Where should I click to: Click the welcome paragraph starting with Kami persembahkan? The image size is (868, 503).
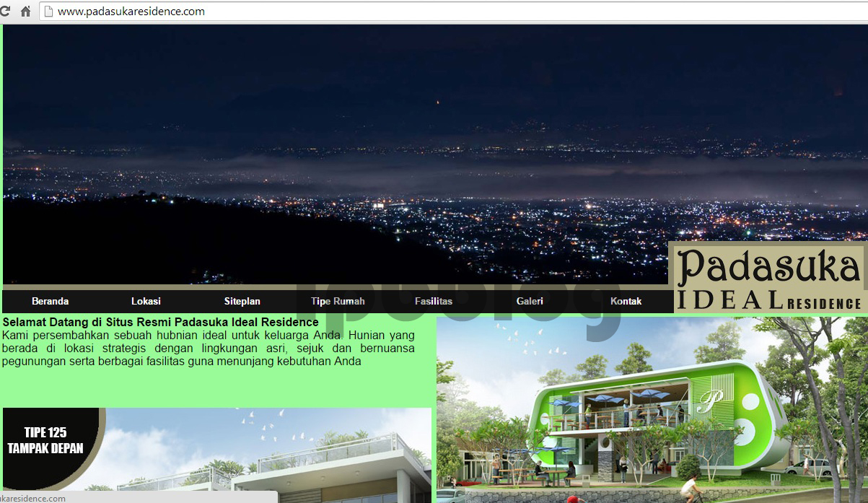click(208, 349)
